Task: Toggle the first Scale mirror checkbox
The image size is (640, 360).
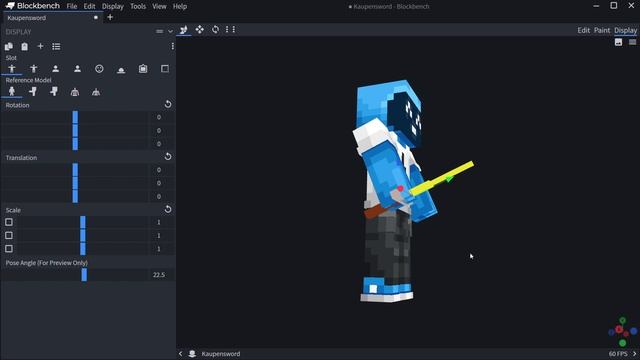Action: (9, 222)
